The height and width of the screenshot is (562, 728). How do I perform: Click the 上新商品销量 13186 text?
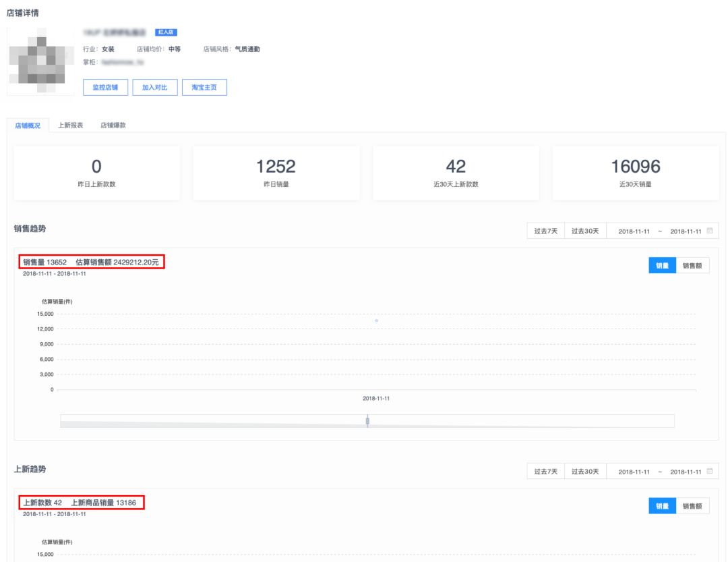click(104, 503)
